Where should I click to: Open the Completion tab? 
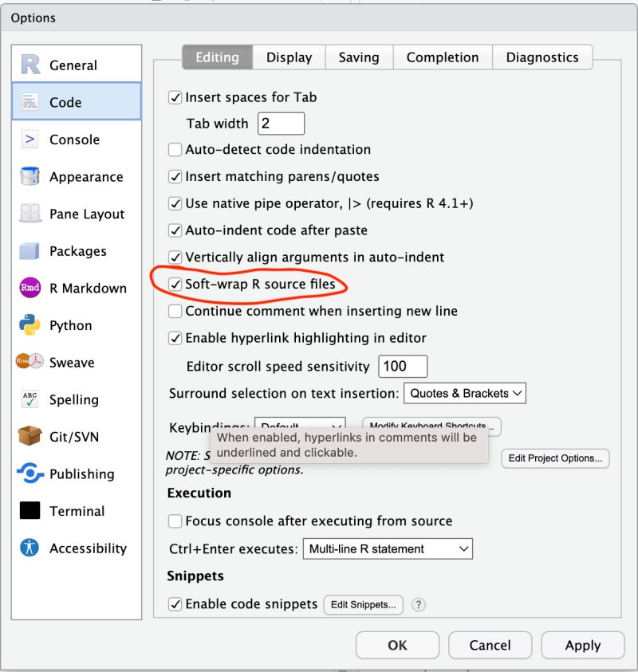tap(443, 57)
